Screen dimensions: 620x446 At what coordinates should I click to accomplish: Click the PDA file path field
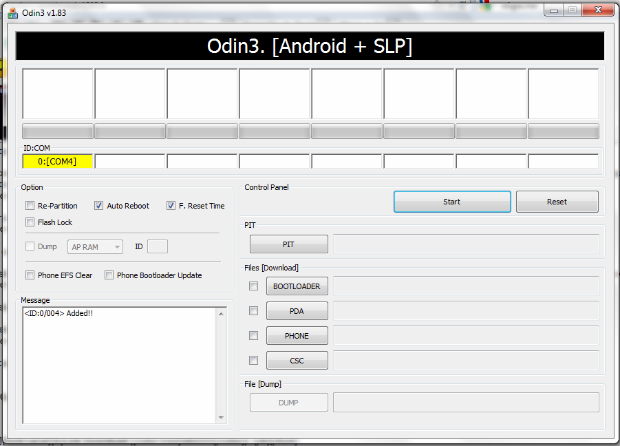click(466, 311)
